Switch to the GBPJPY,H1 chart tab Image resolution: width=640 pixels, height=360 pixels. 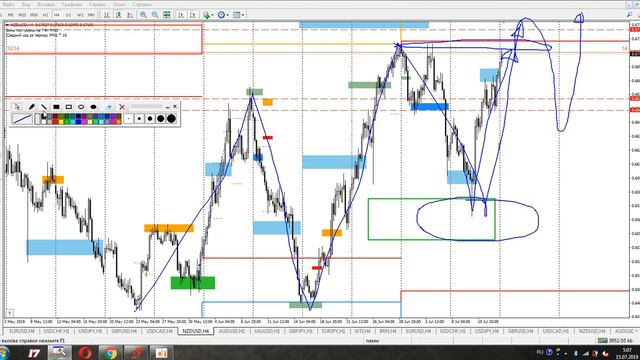pyautogui.click(x=301, y=331)
